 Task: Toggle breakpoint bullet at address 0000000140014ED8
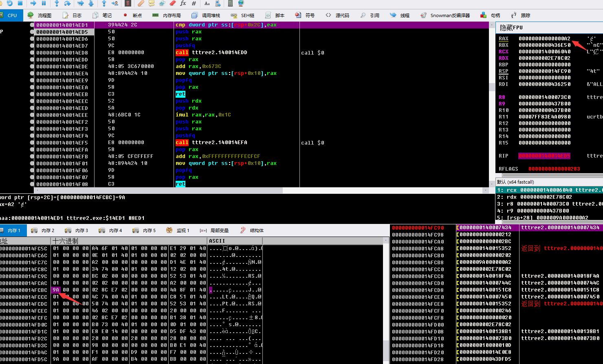tap(32, 53)
